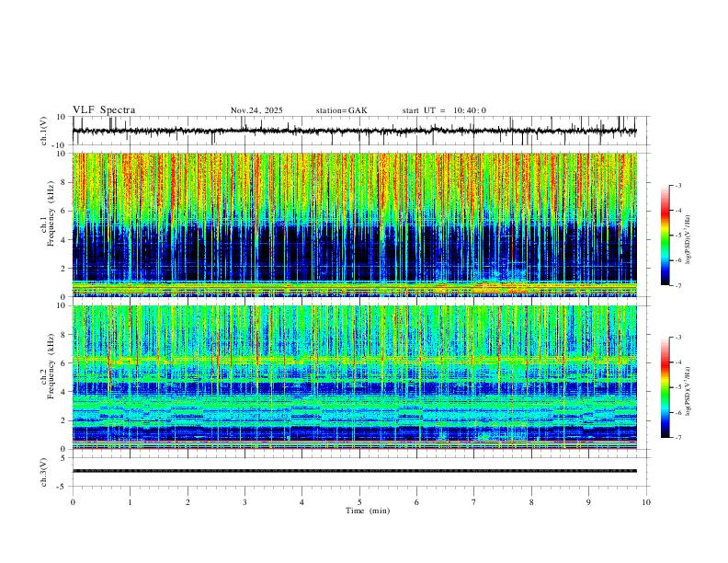
Task: Click the ch.1 spectrogram panel
Action: pos(355,224)
